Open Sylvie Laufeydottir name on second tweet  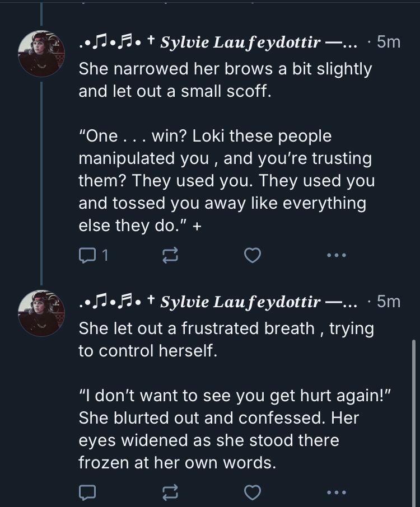(x=241, y=302)
